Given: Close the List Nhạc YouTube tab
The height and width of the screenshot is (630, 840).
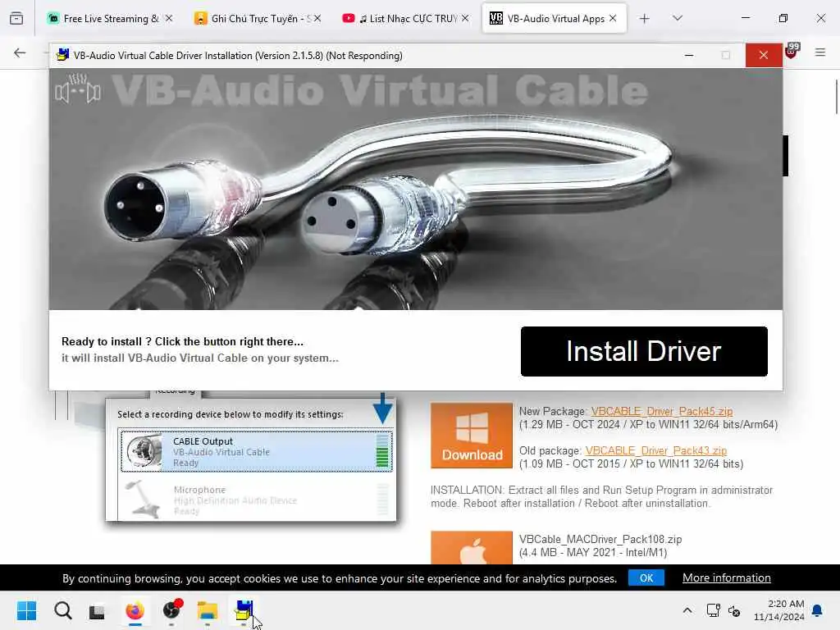Looking at the screenshot, I should [x=465, y=18].
